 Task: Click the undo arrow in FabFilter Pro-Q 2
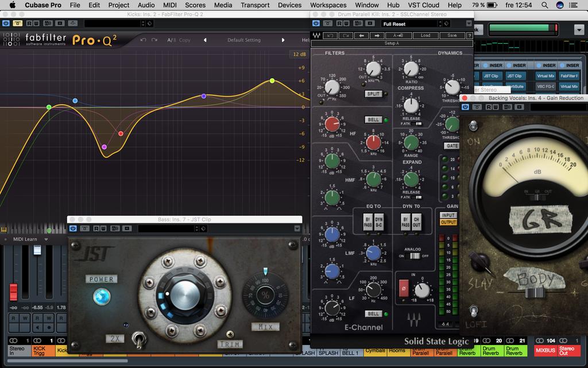click(143, 40)
